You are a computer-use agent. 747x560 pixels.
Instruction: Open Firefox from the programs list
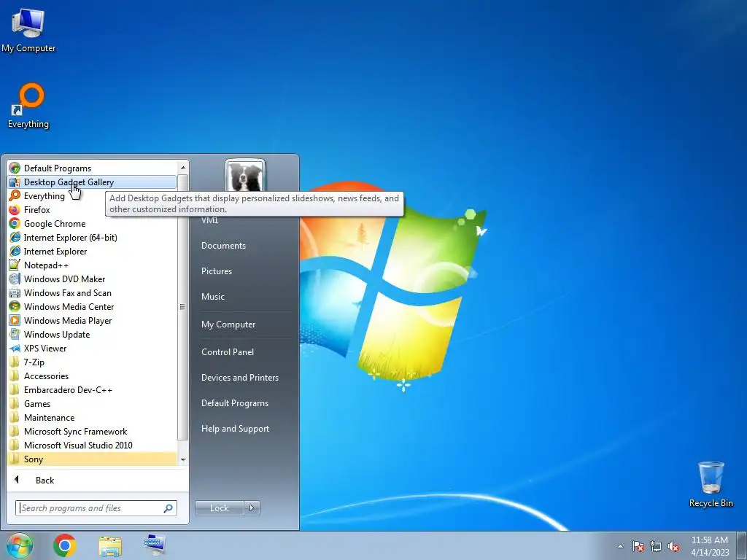click(x=91, y=209)
